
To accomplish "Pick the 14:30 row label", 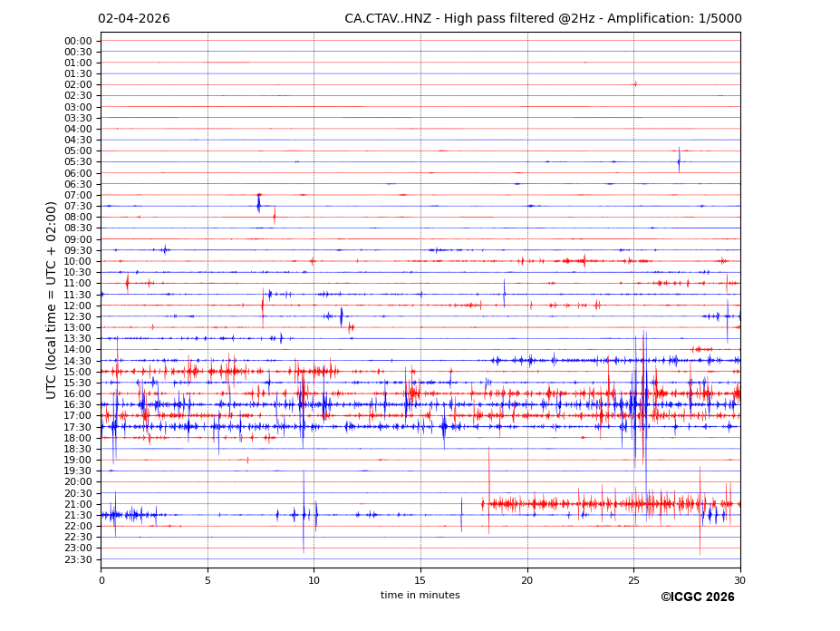I will pyautogui.click(x=77, y=361).
